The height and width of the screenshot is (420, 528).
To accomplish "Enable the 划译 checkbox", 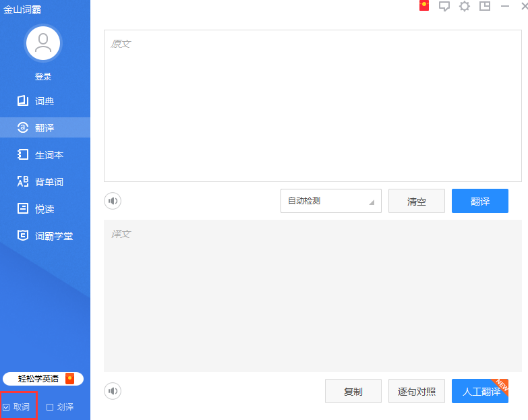I will 50,407.
